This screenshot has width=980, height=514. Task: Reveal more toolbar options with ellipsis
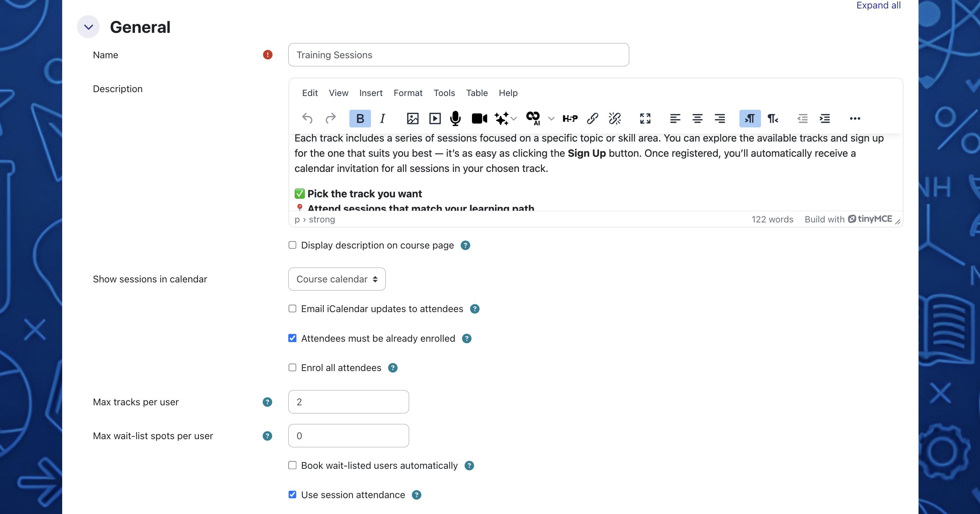click(x=855, y=119)
